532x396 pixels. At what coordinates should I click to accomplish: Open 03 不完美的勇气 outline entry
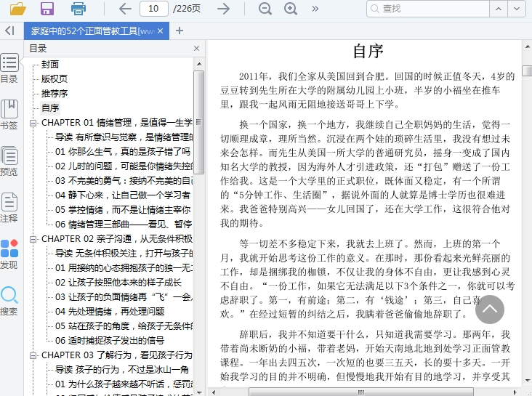[124, 181]
